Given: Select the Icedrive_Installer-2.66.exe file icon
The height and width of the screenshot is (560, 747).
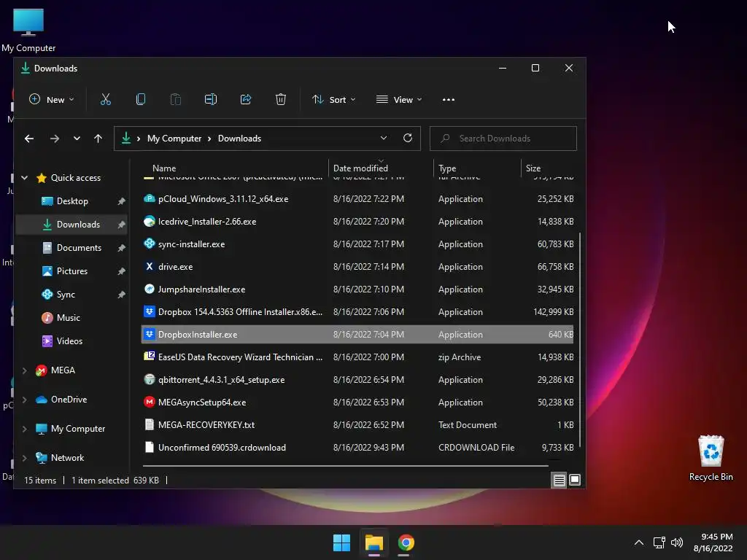Looking at the screenshot, I should 149,222.
